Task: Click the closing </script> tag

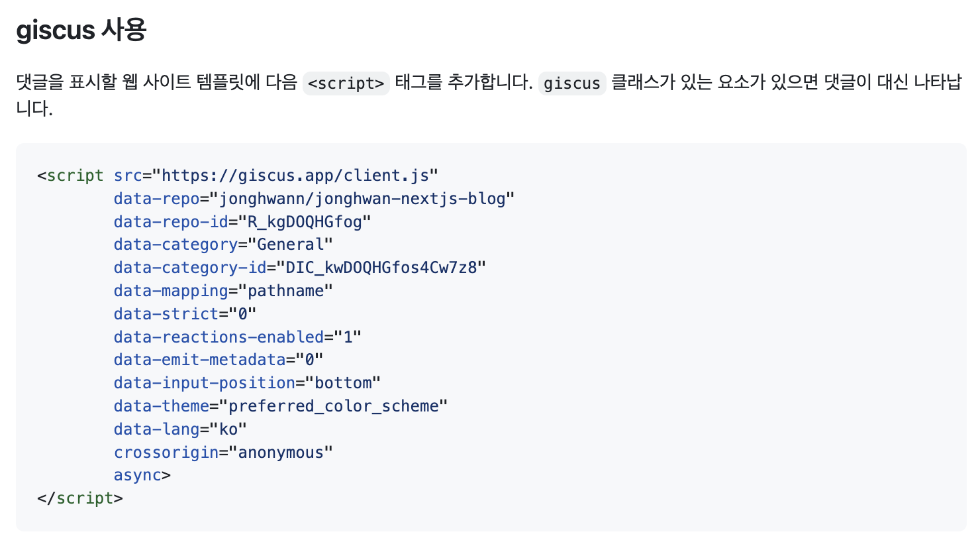Action: coord(80,498)
